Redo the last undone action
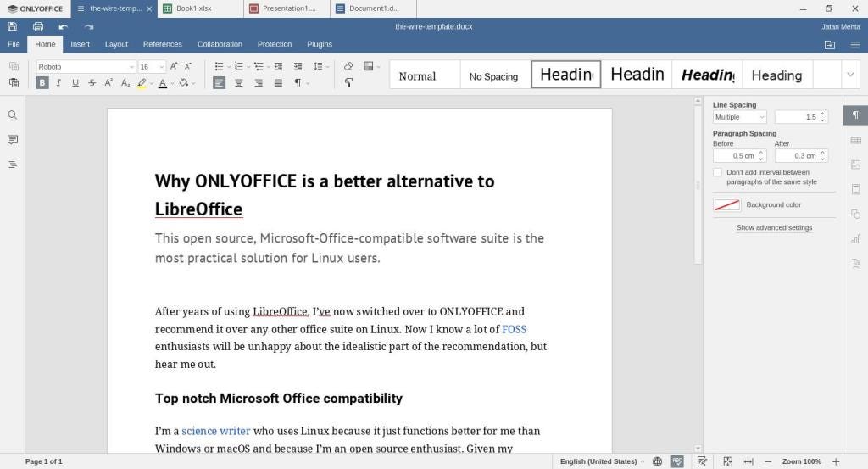This screenshot has height=469, width=868. (x=88, y=26)
